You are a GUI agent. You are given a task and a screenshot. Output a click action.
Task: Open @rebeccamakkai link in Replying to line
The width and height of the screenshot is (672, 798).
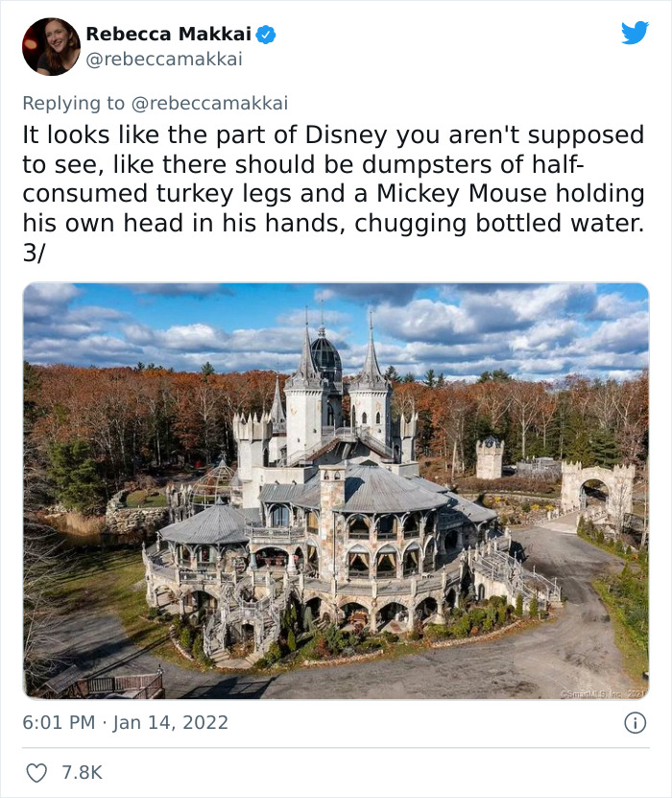tap(209, 104)
